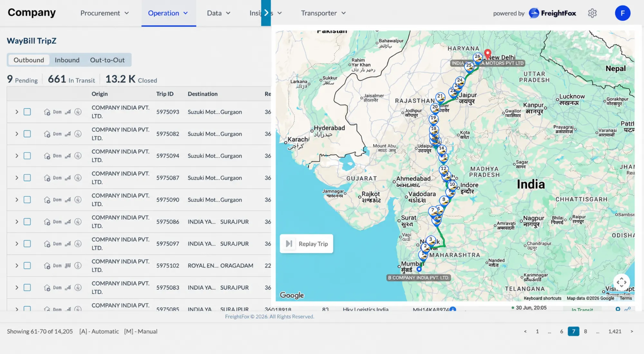This screenshot has height=354, width=644.
Task: Jump to last page 1,421
Action: point(615,331)
